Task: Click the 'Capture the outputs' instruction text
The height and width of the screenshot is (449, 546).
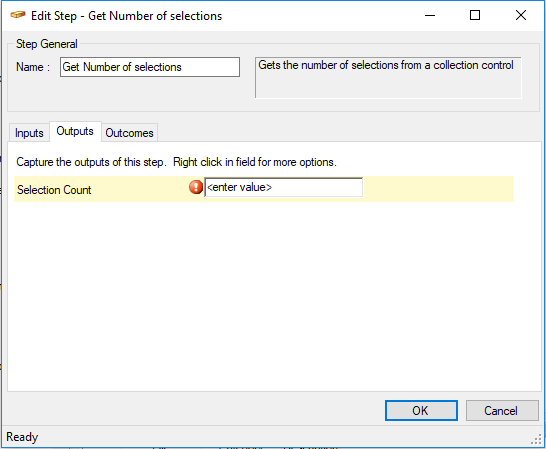Action: coord(177,162)
